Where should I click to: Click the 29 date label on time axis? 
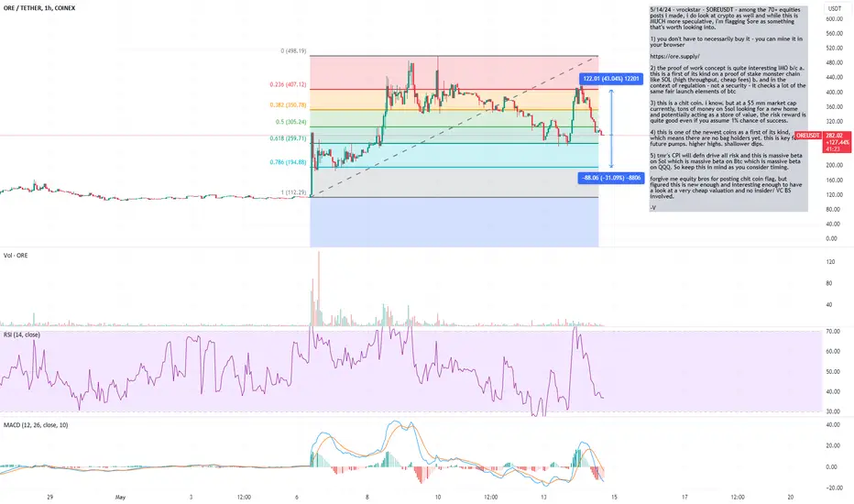pos(50,497)
